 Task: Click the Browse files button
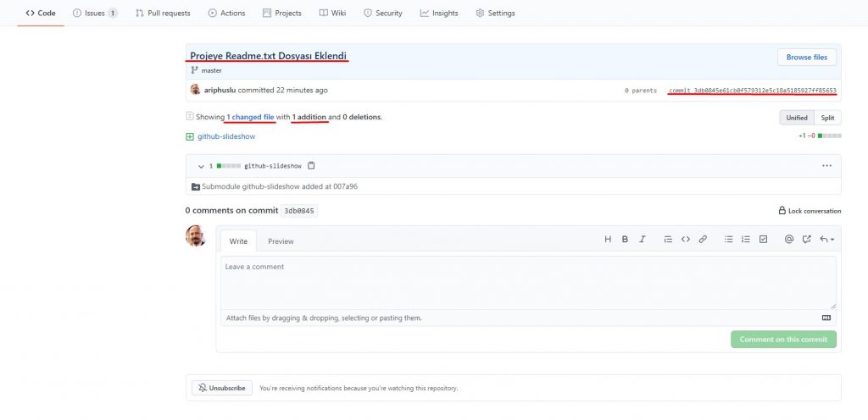pos(807,57)
